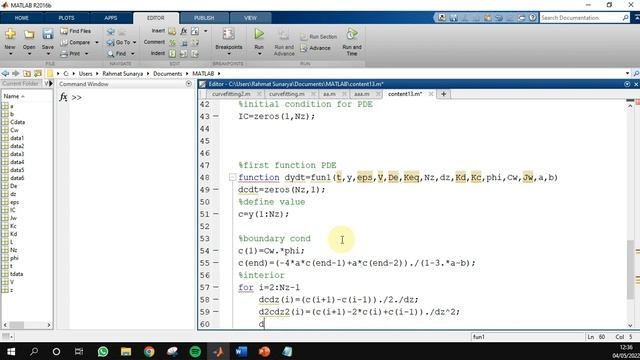Open Chrome from the taskbar

[149, 351]
